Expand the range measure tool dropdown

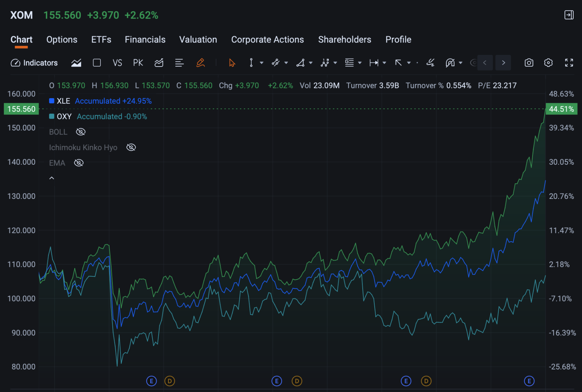pyautogui.click(x=384, y=63)
